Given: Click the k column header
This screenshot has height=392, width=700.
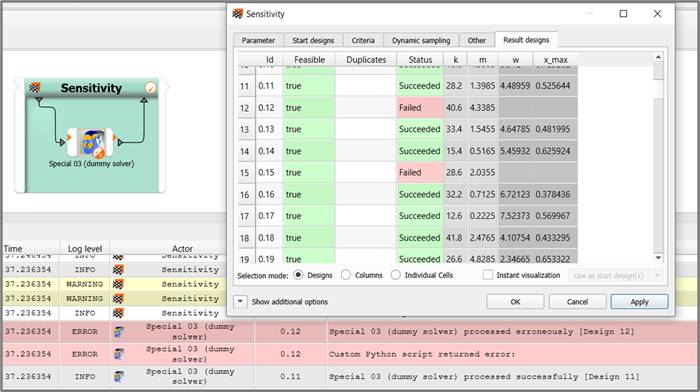Looking at the screenshot, I should 455,59.
